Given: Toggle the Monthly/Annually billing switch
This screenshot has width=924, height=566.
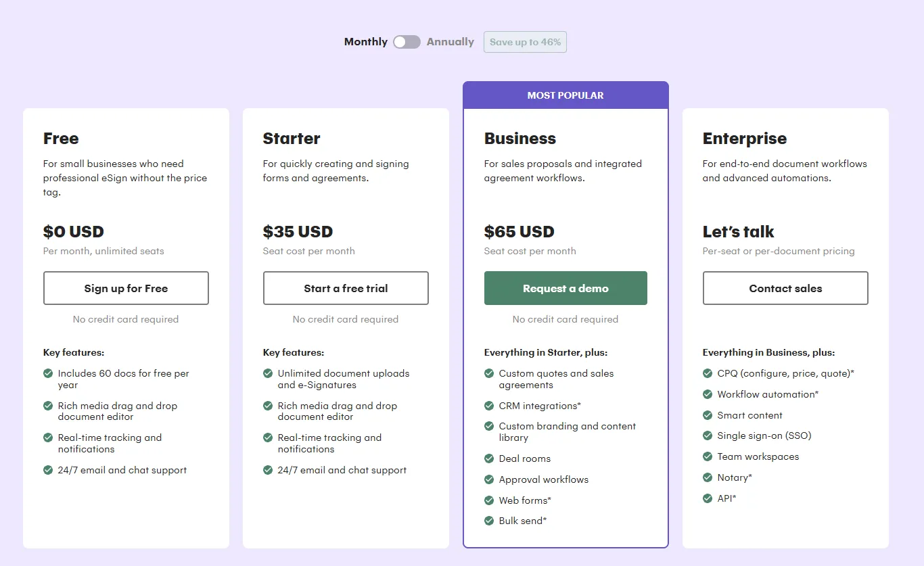Looking at the screenshot, I should 407,42.
